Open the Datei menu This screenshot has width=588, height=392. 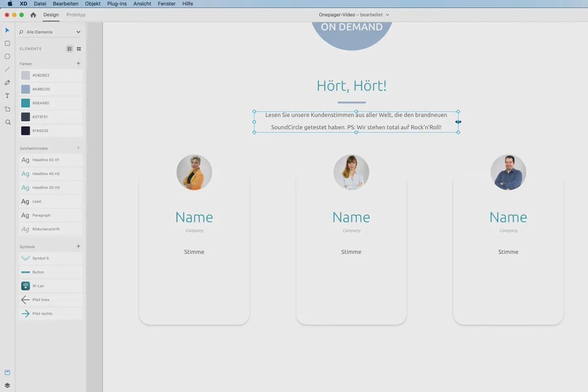point(40,3)
